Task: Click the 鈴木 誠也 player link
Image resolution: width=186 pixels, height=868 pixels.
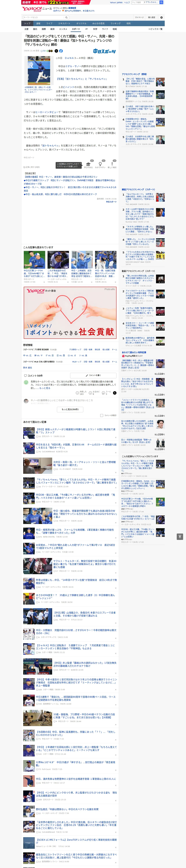Action: pos(27,368)
